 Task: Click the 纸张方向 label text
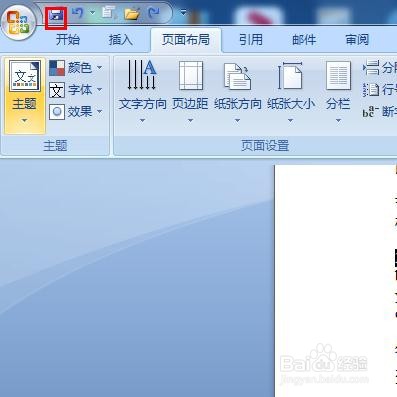click(x=237, y=104)
